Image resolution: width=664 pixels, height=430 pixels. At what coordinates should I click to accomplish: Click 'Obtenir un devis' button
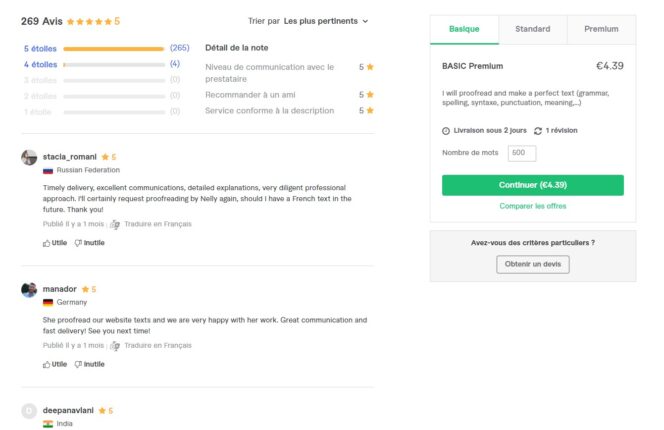click(x=532, y=264)
